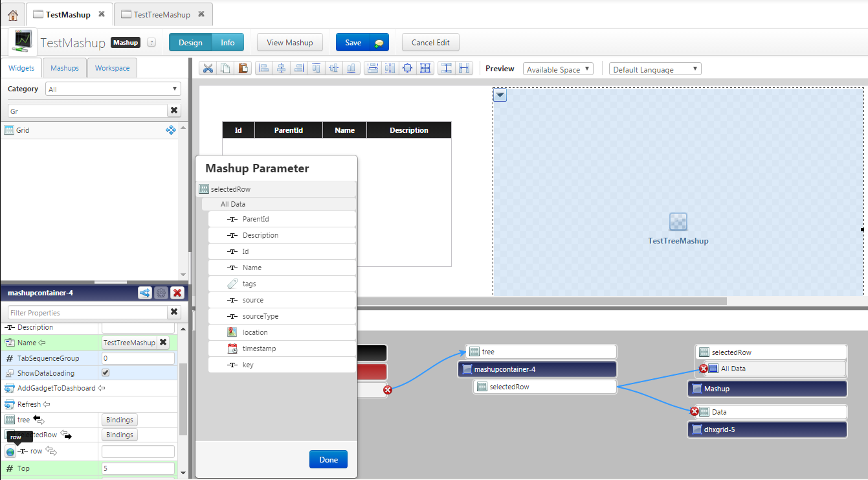This screenshot has height=480, width=868.
Task: Clear the Name property value TestTreeMashup
Action: (164, 343)
